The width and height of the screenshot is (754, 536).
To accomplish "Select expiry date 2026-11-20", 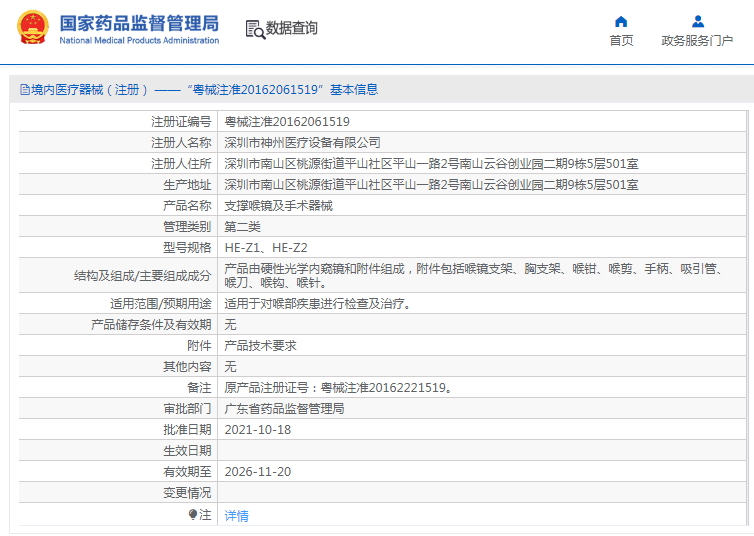I will 258,472.
